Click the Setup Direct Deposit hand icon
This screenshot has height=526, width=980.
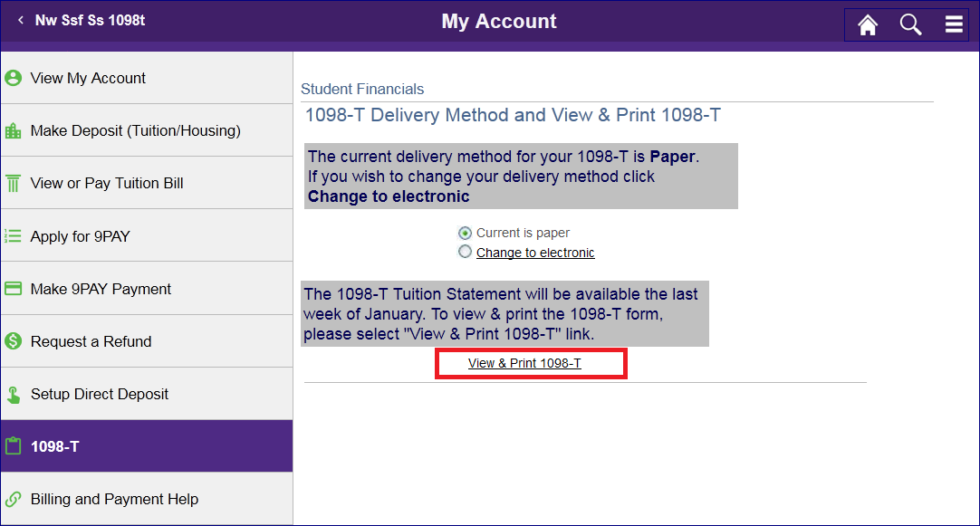(13, 394)
